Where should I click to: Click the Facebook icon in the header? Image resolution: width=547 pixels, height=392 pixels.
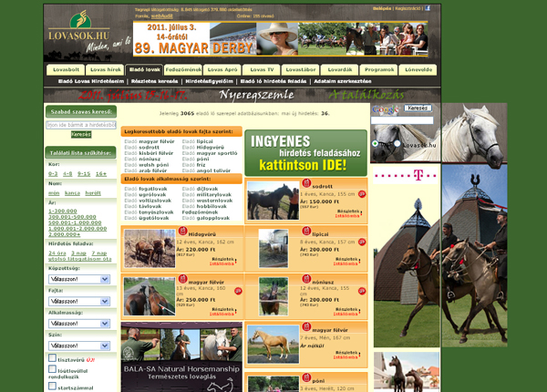click(428, 8)
